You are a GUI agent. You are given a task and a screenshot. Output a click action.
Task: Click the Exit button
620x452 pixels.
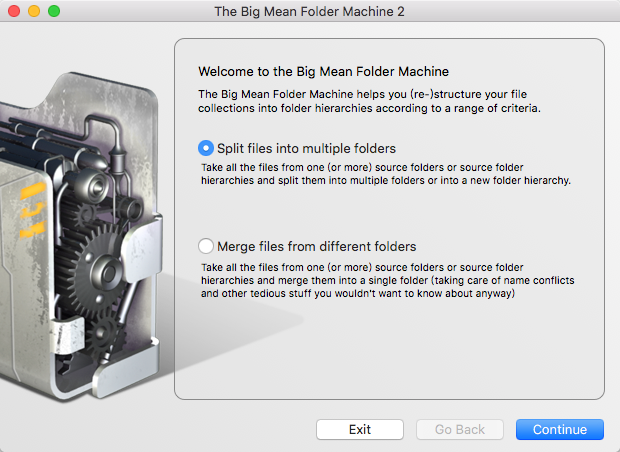360,429
